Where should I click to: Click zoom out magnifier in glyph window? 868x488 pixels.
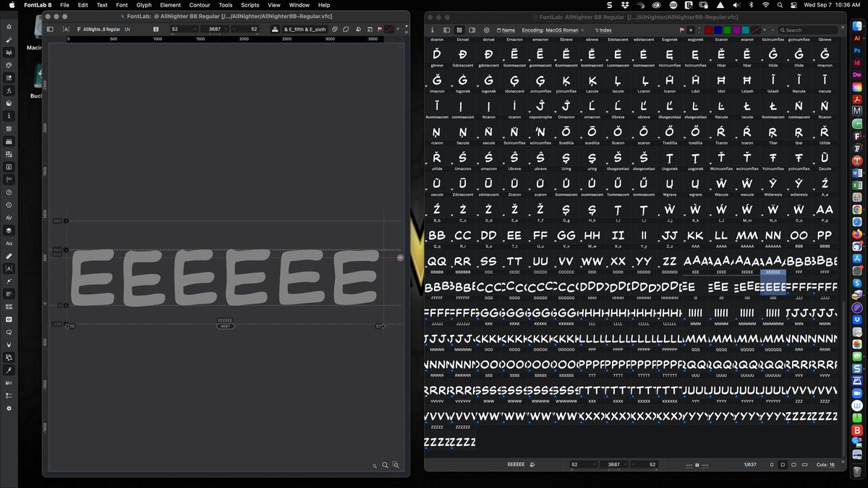(x=375, y=466)
